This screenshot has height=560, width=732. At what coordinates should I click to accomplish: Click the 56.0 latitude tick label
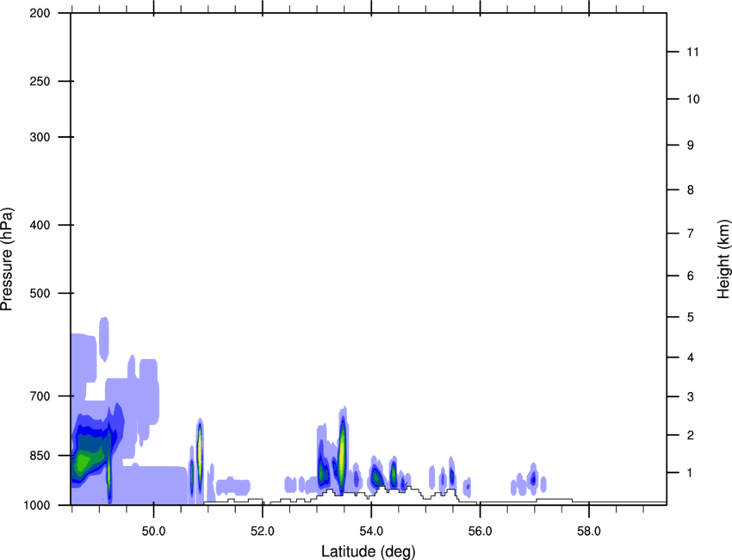coord(480,532)
